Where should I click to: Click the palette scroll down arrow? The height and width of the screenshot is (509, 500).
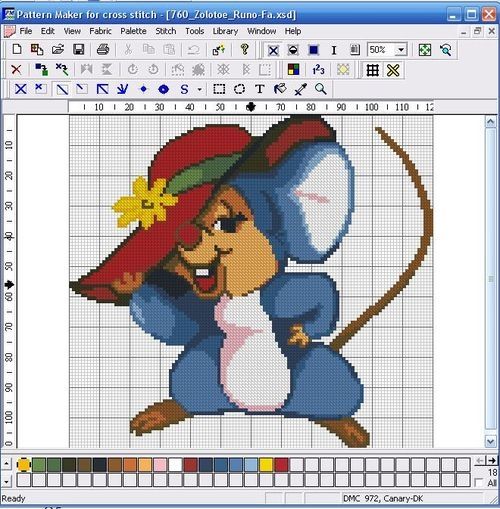point(7,481)
